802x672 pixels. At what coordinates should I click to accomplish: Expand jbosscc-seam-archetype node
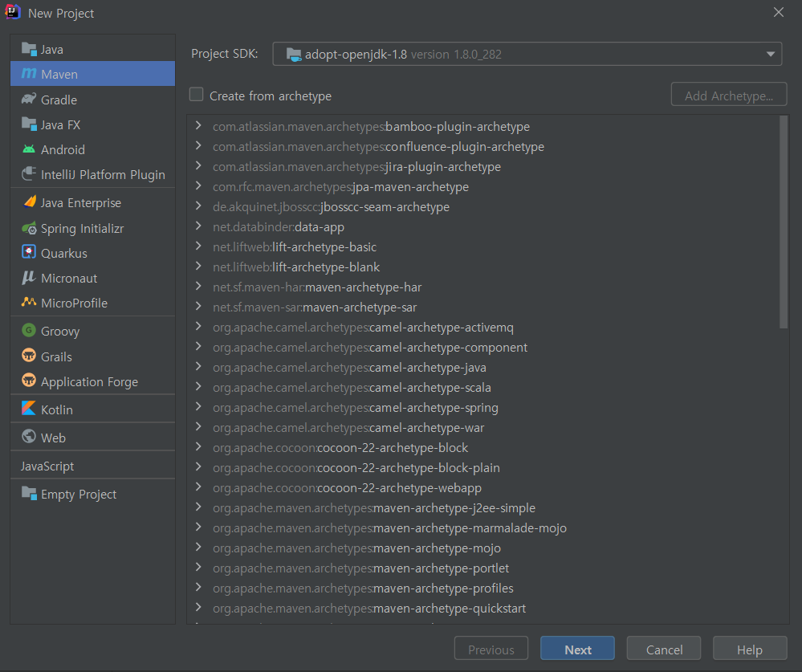click(198, 206)
